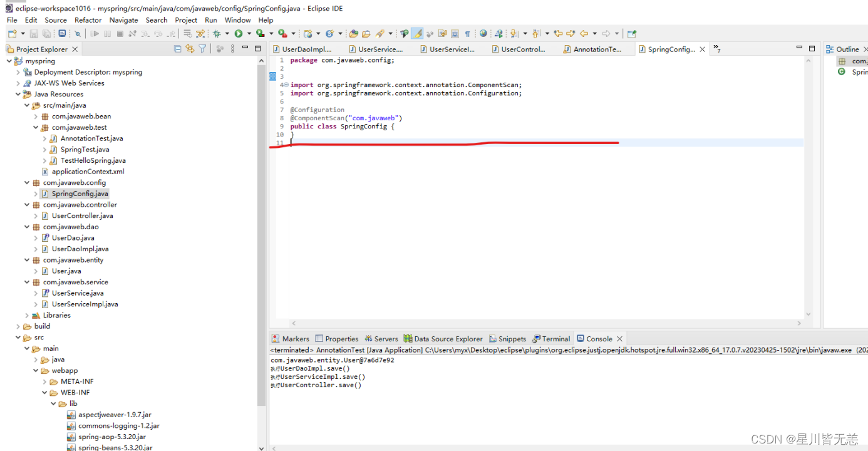Screen dimensions: 868x451
Task: Select UserController.java in the tree
Action: pos(82,215)
